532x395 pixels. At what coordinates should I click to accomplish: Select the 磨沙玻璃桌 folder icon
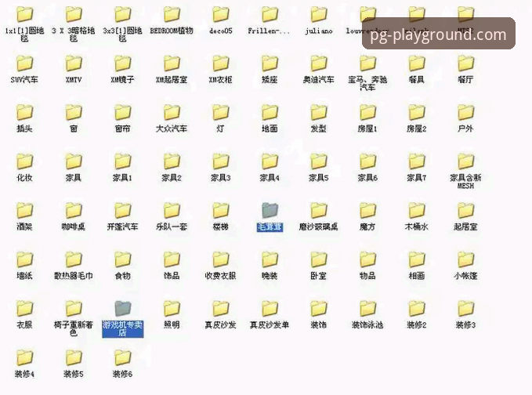click(319, 210)
